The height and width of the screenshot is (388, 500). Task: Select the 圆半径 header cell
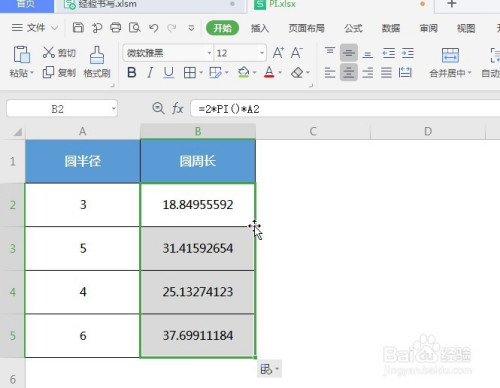pyautogui.click(x=83, y=161)
